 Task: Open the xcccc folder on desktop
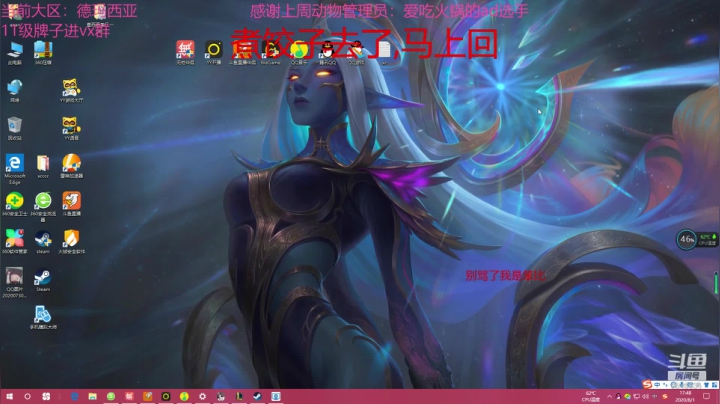click(x=43, y=166)
